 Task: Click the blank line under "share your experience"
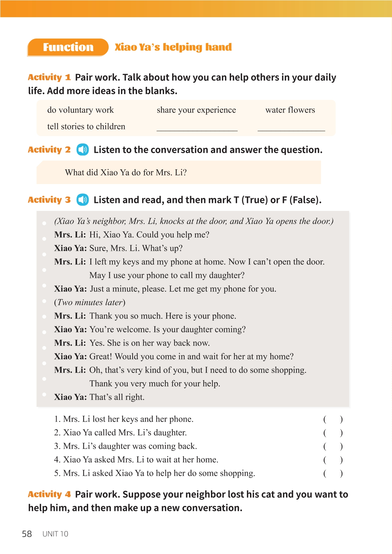click(x=197, y=128)
